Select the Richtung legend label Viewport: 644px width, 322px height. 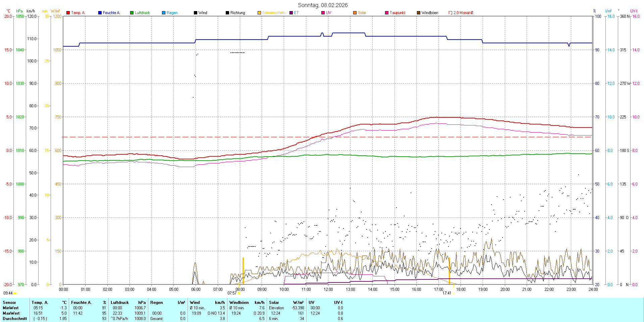coord(237,13)
